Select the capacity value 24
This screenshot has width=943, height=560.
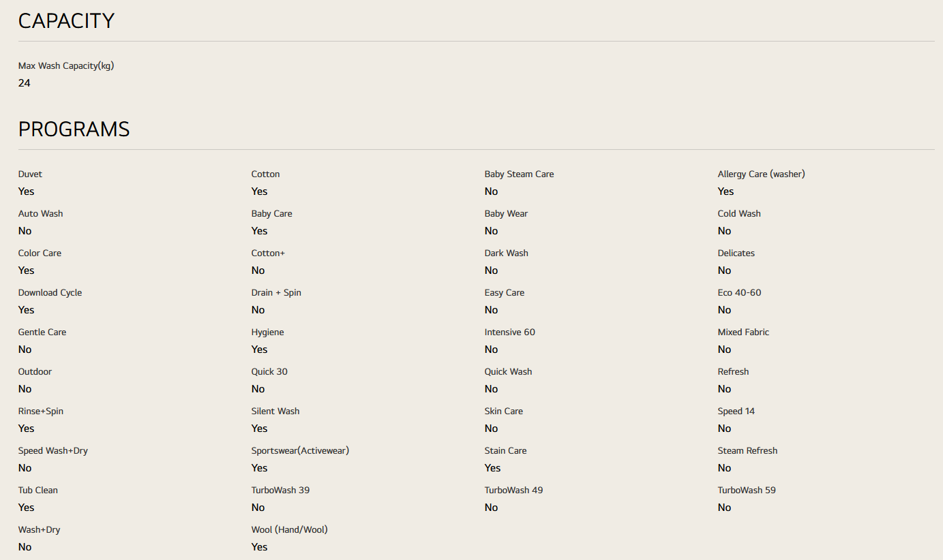click(25, 83)
